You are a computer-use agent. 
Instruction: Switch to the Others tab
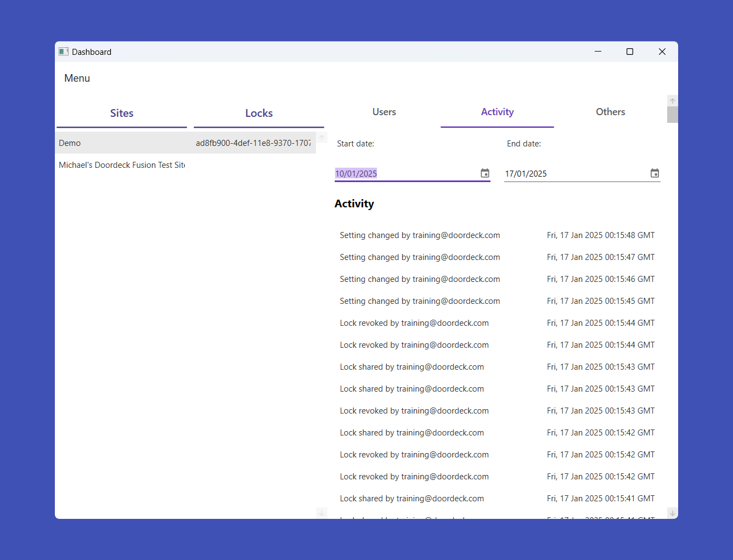(610, 112)
